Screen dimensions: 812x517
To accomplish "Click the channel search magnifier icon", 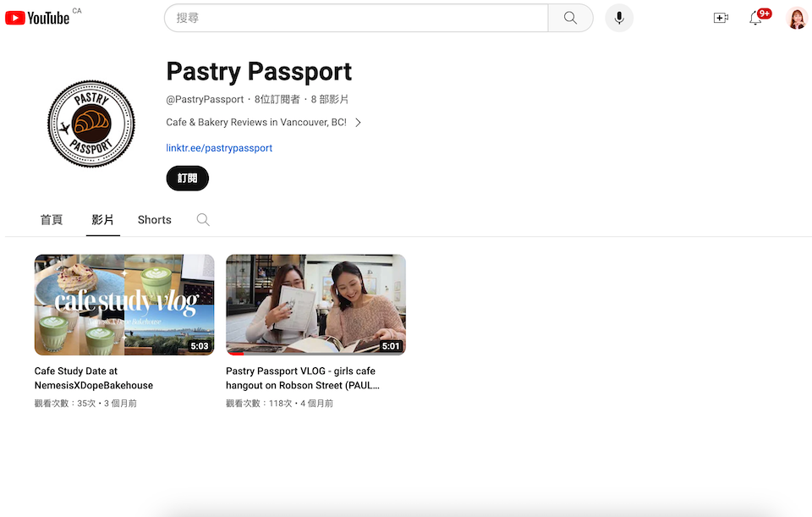I will pos(203,220).
